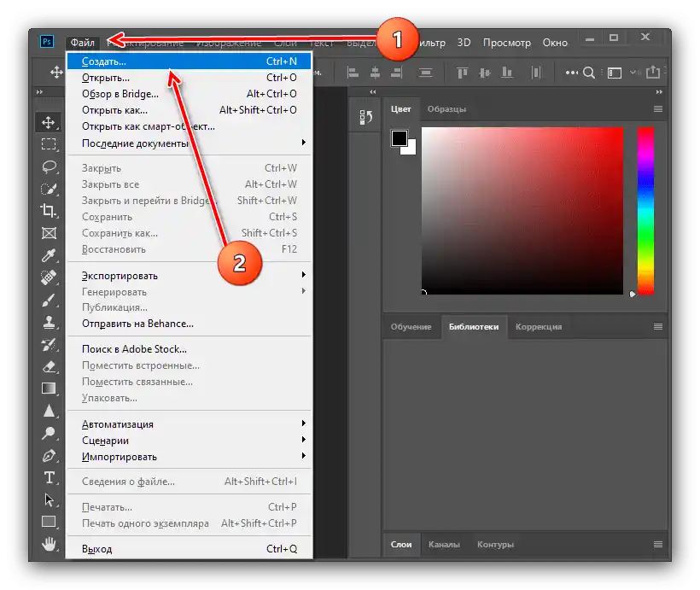
Task: Open the Layers panel flyout menu
Action: 658,544
